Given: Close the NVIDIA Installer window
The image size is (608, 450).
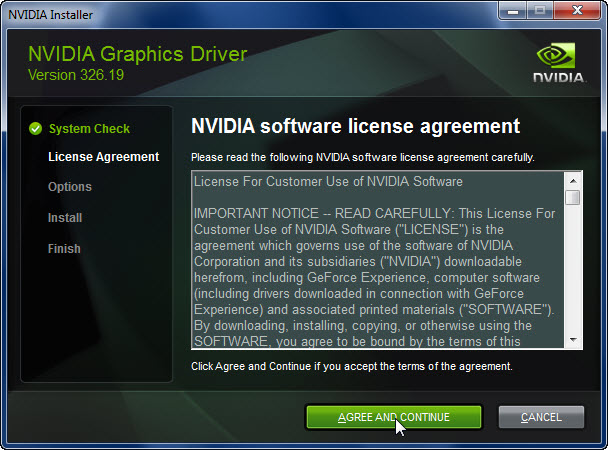Looking at the screenshot, I should pyautogui.click(x=577, y=10).
